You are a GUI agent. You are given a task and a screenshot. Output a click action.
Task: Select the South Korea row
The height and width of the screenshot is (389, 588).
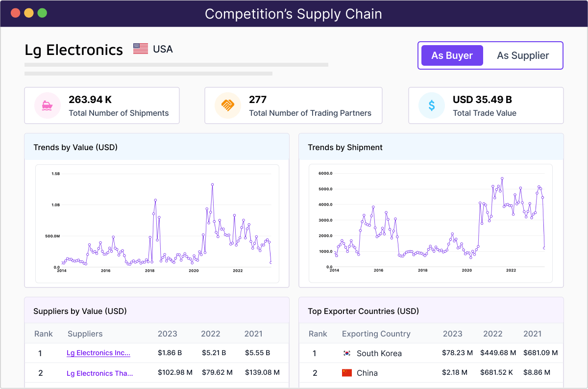click(x=431, y=353)
